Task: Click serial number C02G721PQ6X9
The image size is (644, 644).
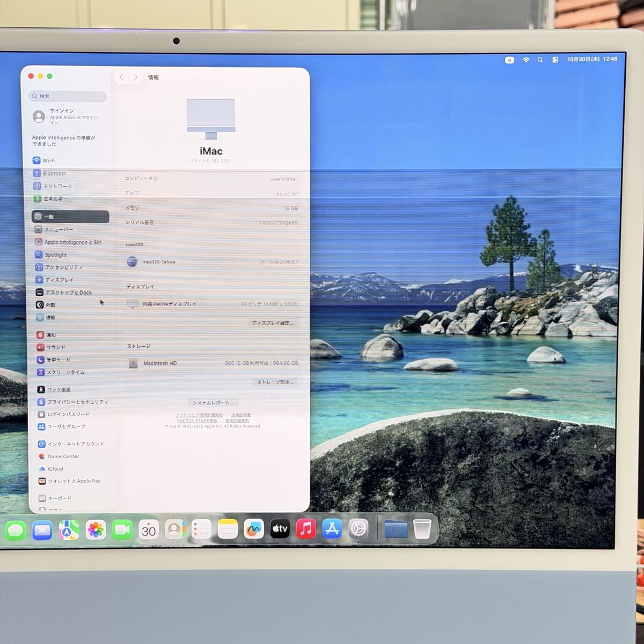Action: point(279,223)
